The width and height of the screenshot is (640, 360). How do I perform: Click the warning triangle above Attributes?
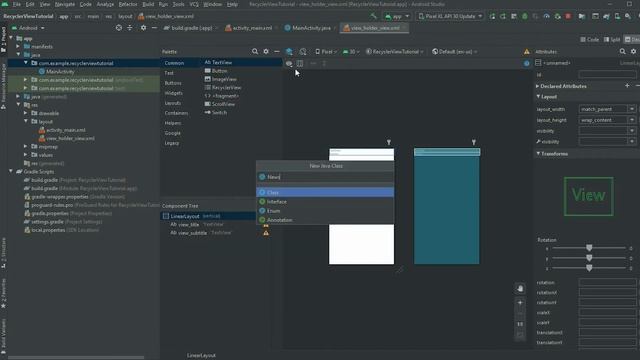(x=527, y=52)
